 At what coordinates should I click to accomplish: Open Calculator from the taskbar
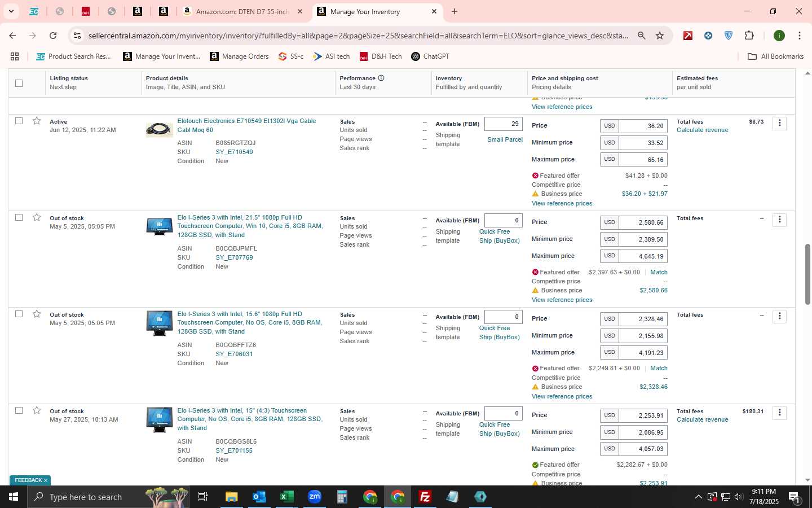[342, 497]
